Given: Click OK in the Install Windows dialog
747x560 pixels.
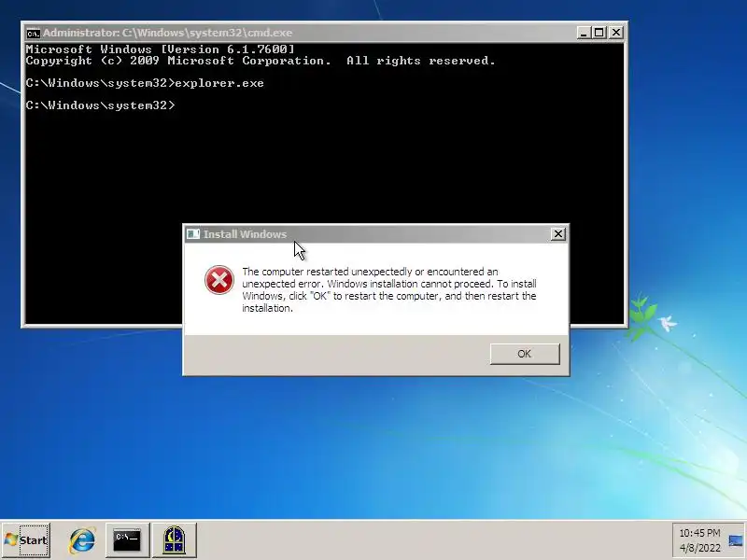Looking at the screenshot, I should [525, 354].
